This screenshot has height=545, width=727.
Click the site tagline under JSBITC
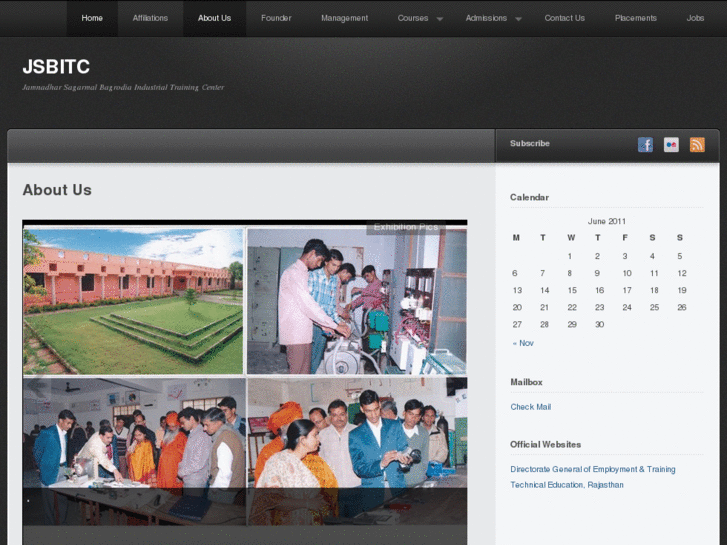click(123, 87)
